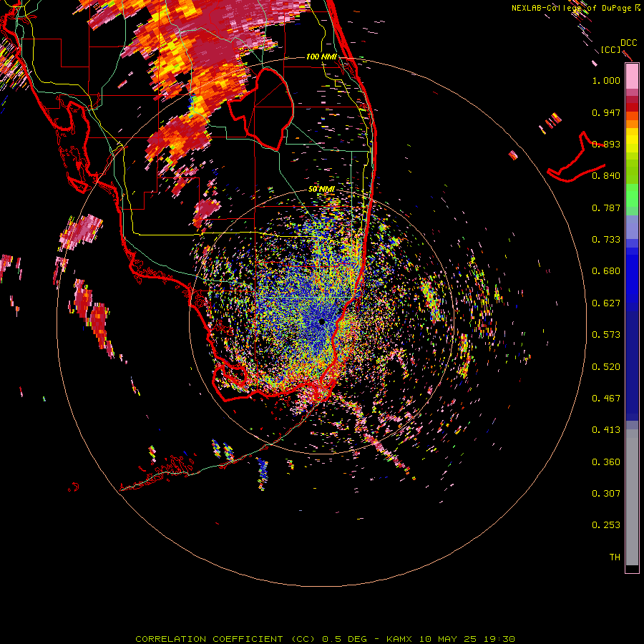Select the 0.573 scale label

pos(606,335)
